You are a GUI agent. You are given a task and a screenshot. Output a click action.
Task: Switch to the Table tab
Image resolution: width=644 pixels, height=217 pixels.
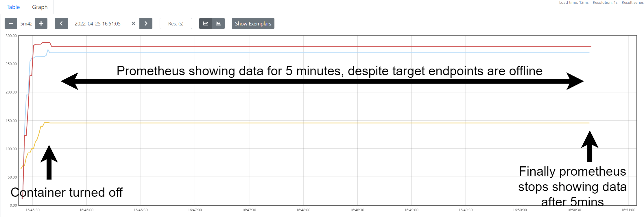[13, 7]
